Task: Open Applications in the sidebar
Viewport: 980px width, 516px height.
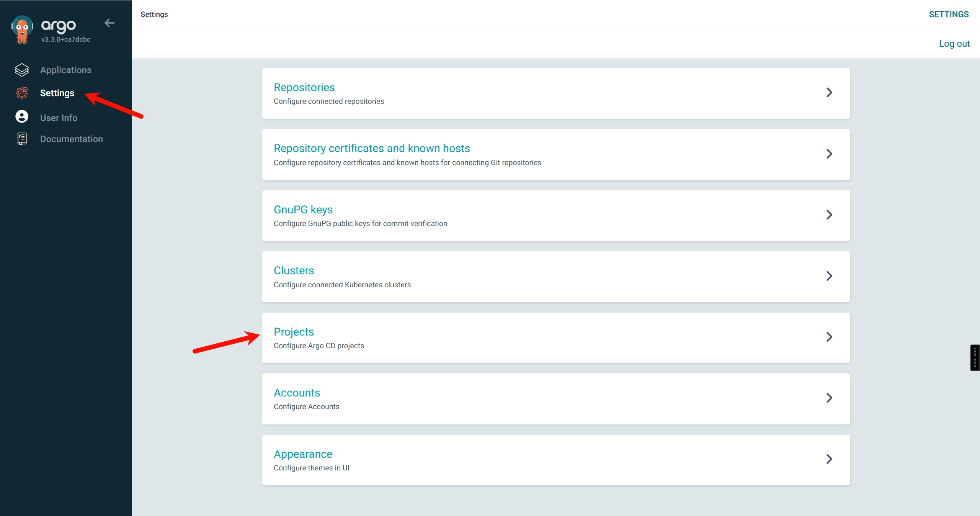Action: tap(66, 70)
